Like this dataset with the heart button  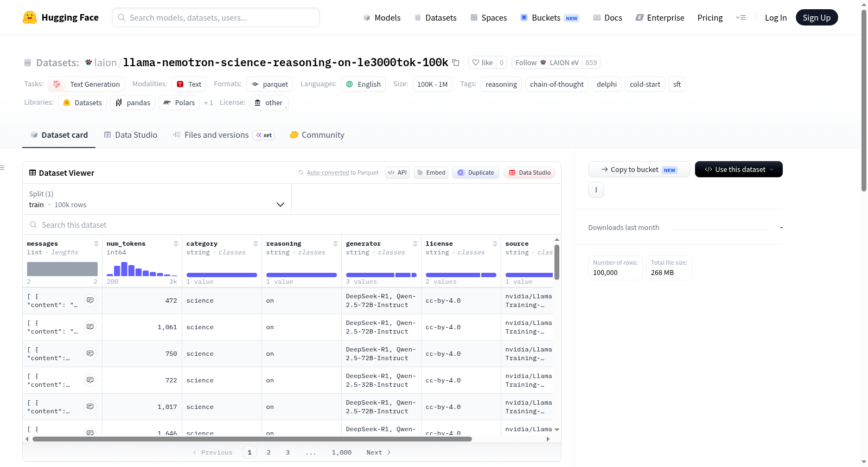482,62
